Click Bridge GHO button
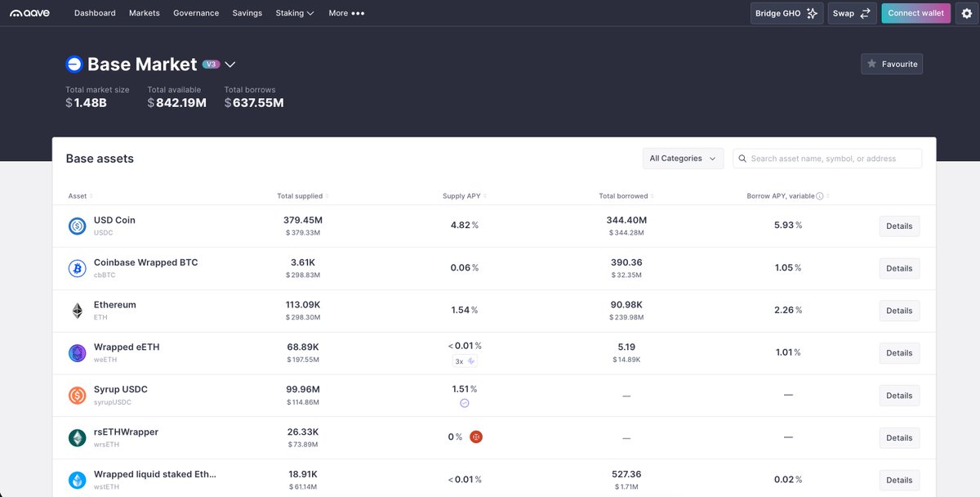Viewport: 980px width, 497px height. 786,13
